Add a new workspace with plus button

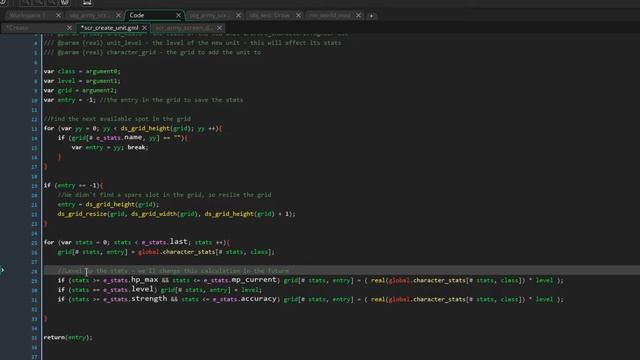(371, 16)
